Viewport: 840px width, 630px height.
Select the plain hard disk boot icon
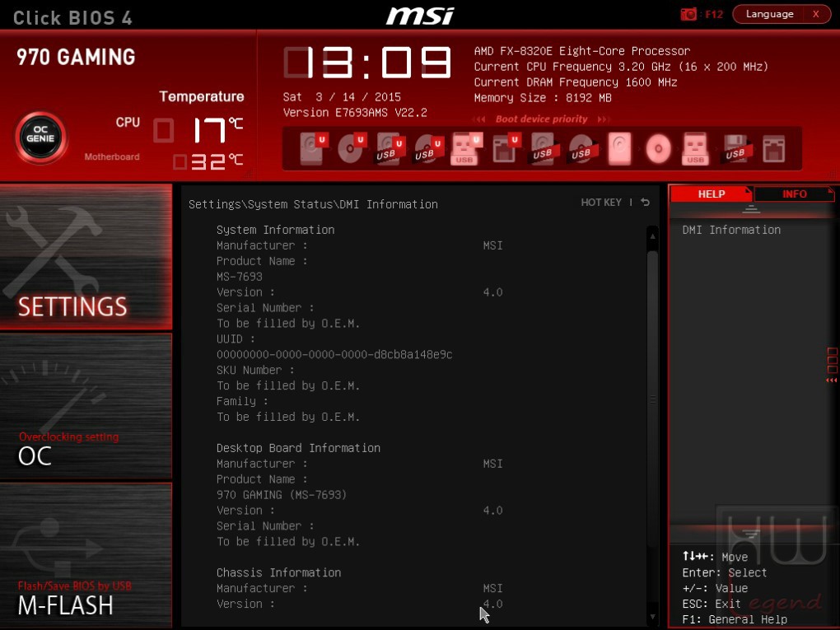click(x=620, y=148)
